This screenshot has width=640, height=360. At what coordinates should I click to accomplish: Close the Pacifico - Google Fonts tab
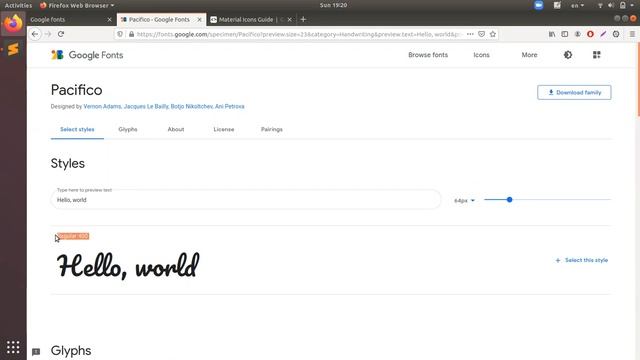[x=200, y=20]
